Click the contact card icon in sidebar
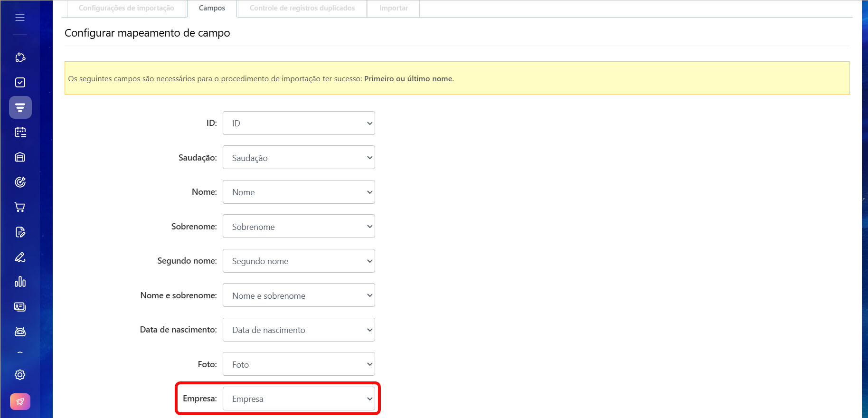Image resolution: width=868 pixels, height=418 pixels. click(x=20, y=307)
